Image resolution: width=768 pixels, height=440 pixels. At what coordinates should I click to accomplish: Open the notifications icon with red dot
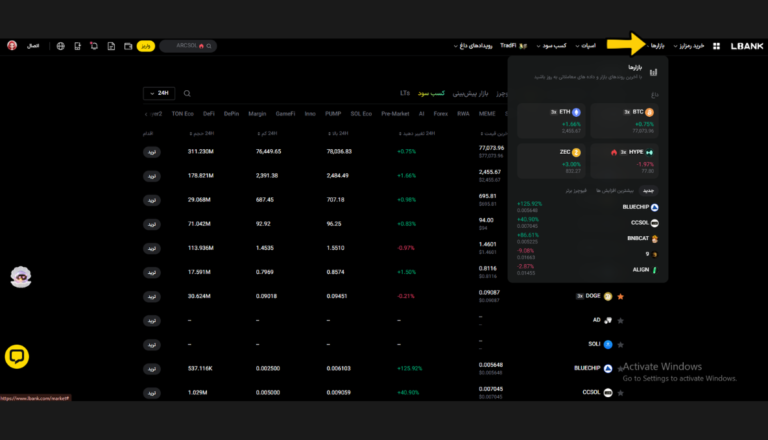click(x=94, y=46)
